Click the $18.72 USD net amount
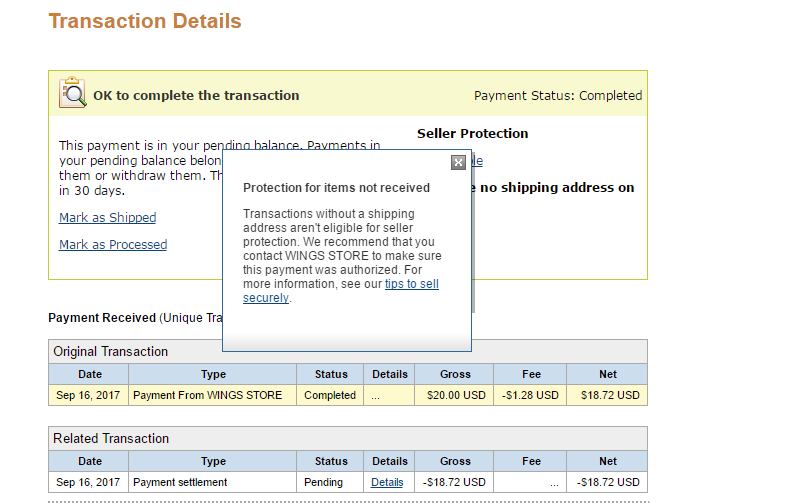 [x=609, y=395]
